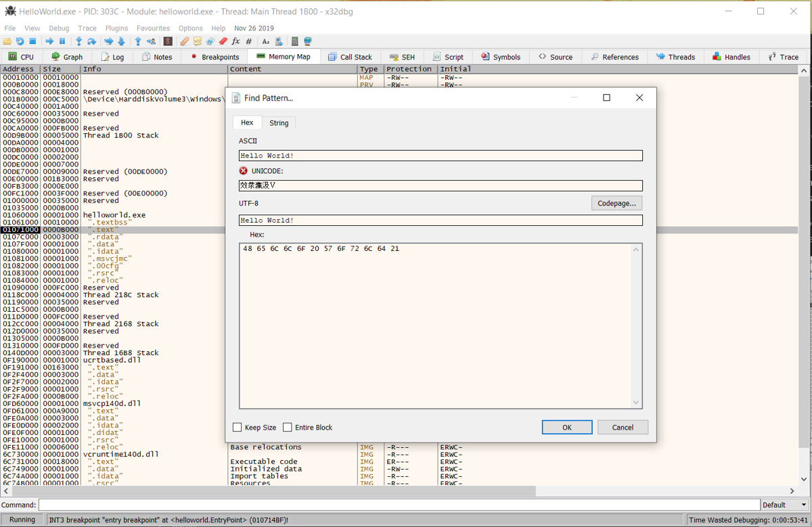Viewport: 812px width, 527px height.
Task: Show the Comments list icon
Action: 197,41
